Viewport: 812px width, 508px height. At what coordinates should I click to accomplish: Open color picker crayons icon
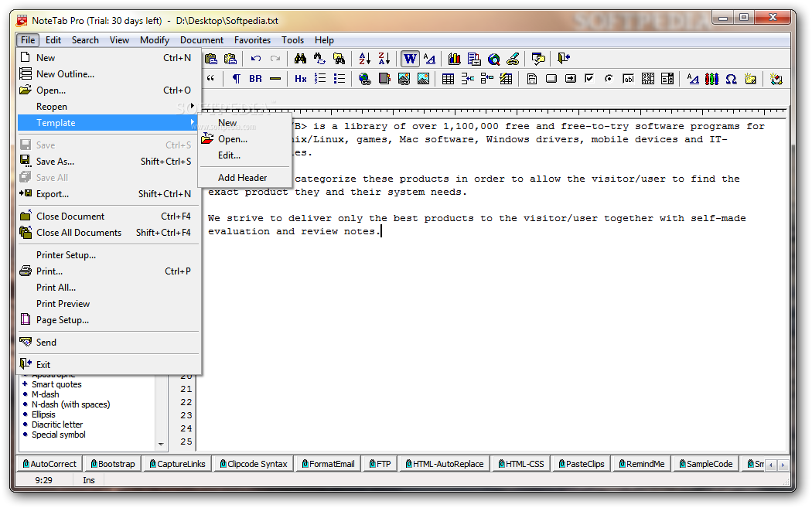[711, 79]
